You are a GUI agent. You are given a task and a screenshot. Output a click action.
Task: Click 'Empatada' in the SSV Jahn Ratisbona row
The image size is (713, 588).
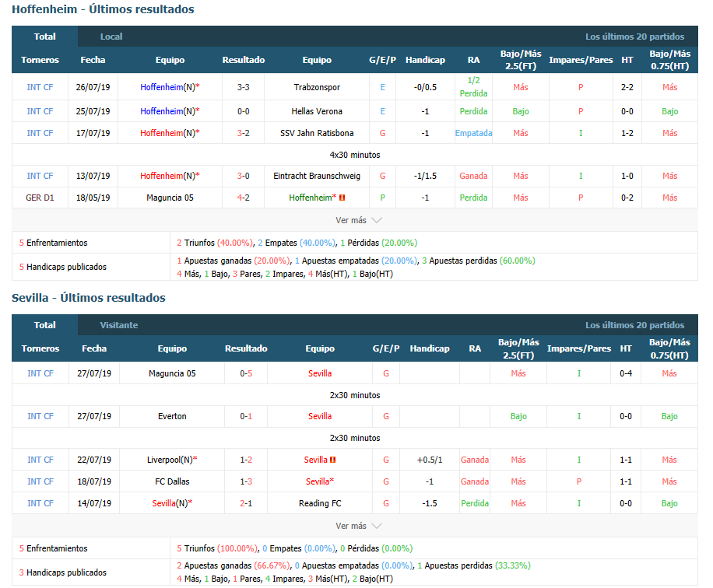(x=473, y=133)
